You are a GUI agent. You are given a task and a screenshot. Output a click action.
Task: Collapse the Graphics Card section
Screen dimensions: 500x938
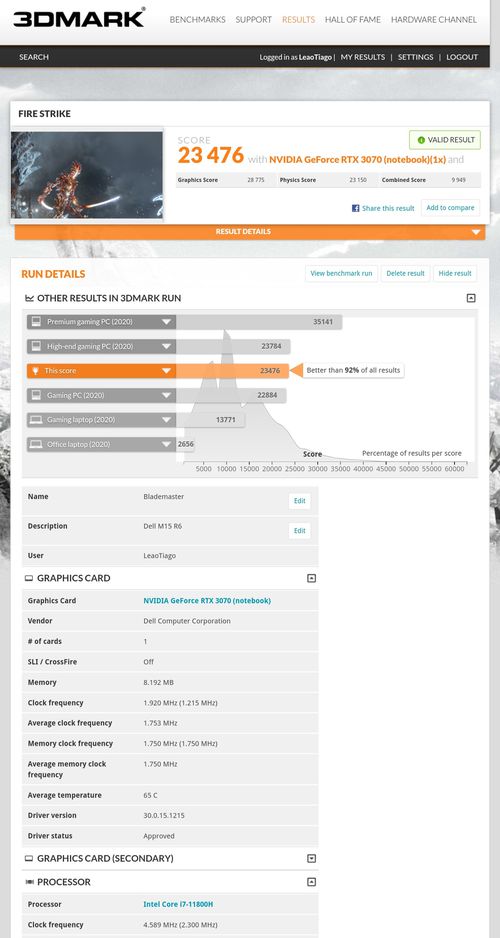pyautogui.click(x=311, y=578)
